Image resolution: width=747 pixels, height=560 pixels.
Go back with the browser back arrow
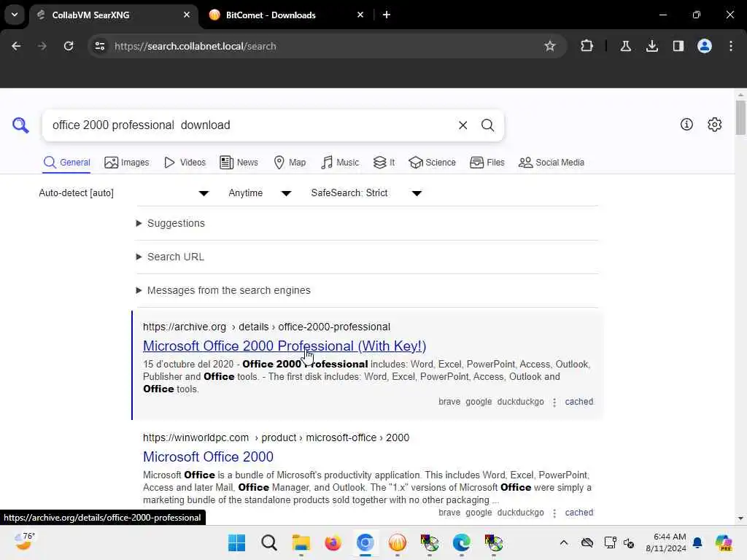pos(16,46)
